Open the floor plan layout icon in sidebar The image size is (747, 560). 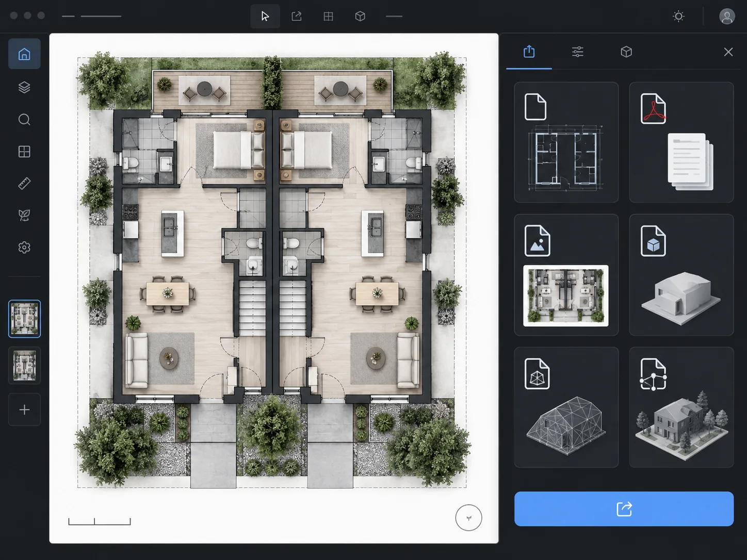pos(24,152)
